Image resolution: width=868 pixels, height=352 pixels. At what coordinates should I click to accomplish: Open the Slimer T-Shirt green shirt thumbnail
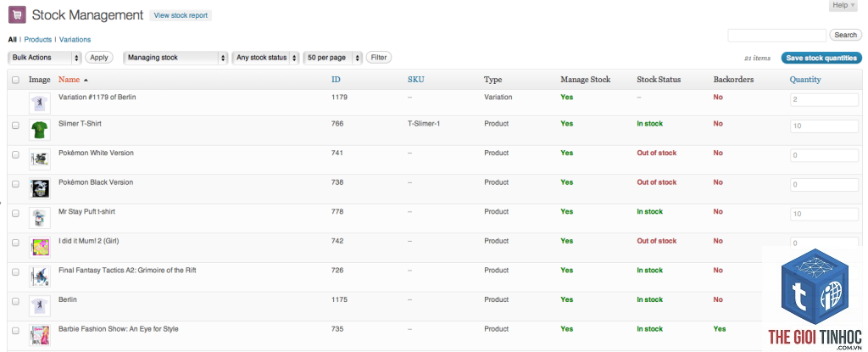(39, 131)
